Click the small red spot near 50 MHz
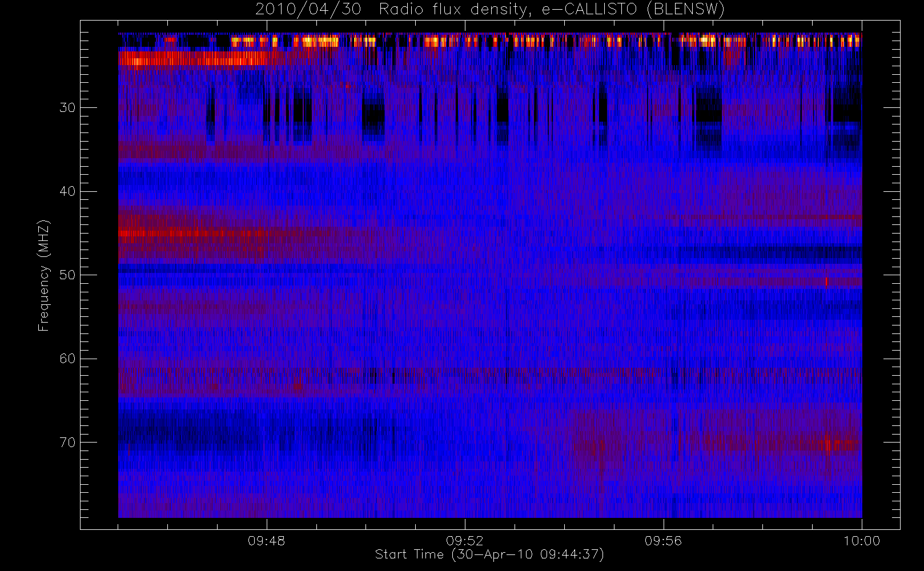This screenshot has height=571, width=924. coord(826,281)
